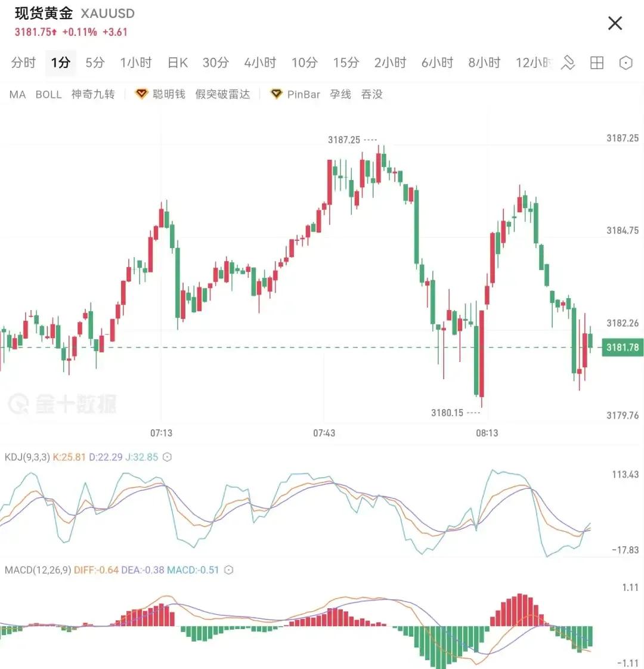
Task: Click the diamond icon before 聪明钱
Action: 141,94
